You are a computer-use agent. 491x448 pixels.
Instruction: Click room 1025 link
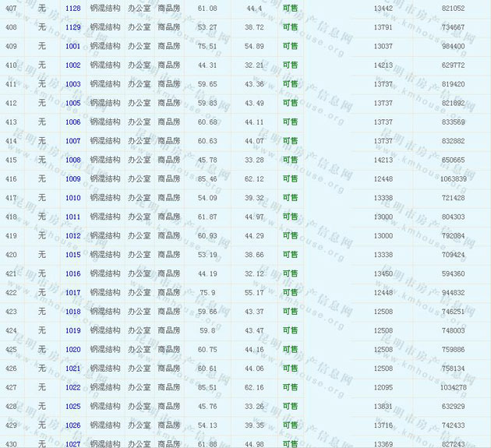[x=72, y=407]
